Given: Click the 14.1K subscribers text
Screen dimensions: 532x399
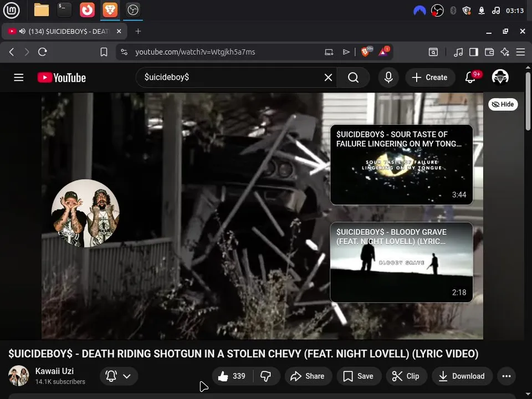Looking at the screenshot, I should (60, 382).
